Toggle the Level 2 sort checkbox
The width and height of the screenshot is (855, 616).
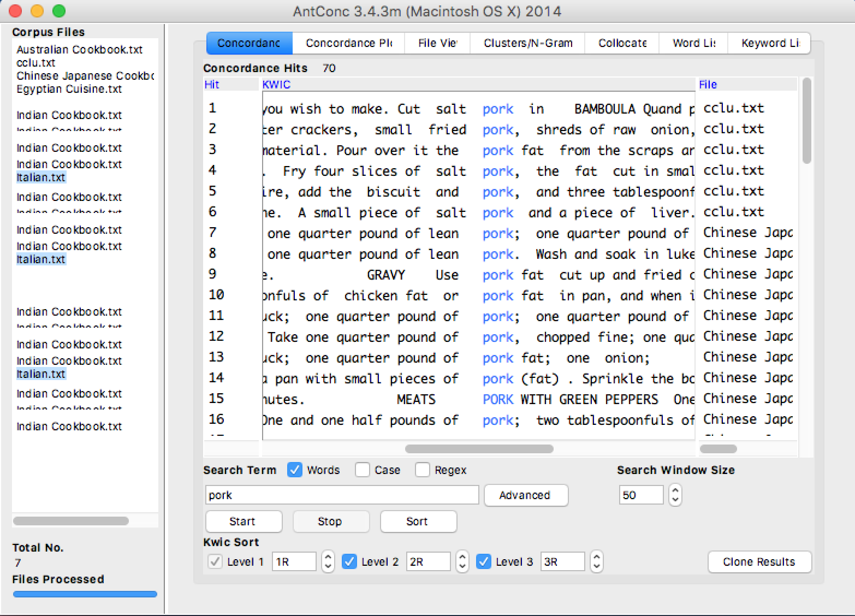(x=349, y=561)
